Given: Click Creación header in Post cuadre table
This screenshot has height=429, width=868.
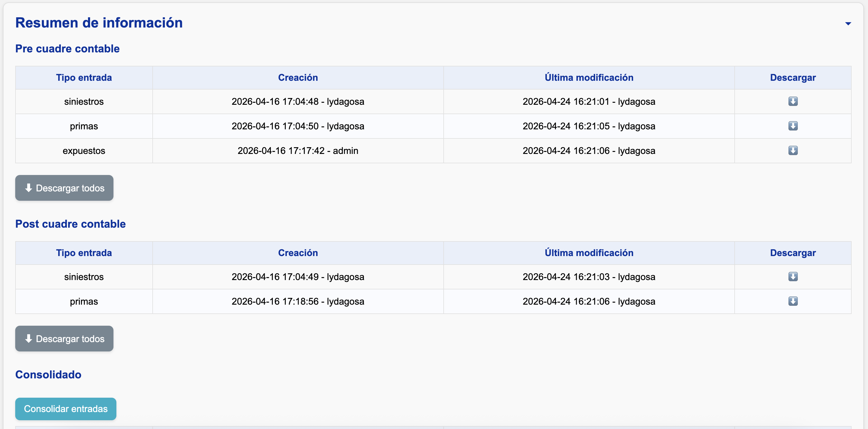Looking at the screenshot, I should pyautogui.click(x=298, y=253).
